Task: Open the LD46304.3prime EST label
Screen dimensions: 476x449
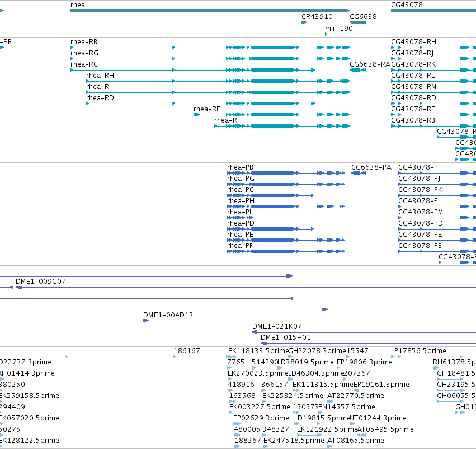Action: point(316,373)
